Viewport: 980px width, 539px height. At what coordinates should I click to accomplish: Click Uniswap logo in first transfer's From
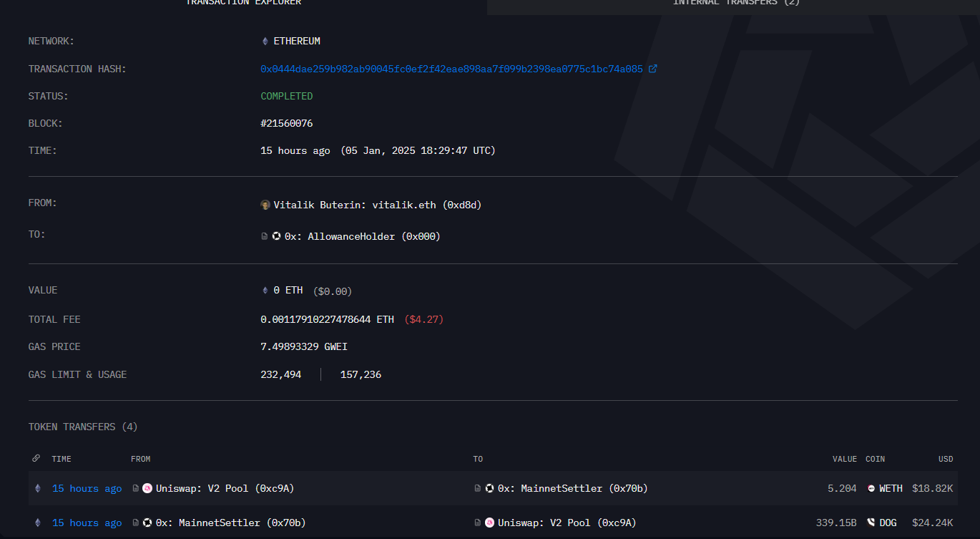147,488
